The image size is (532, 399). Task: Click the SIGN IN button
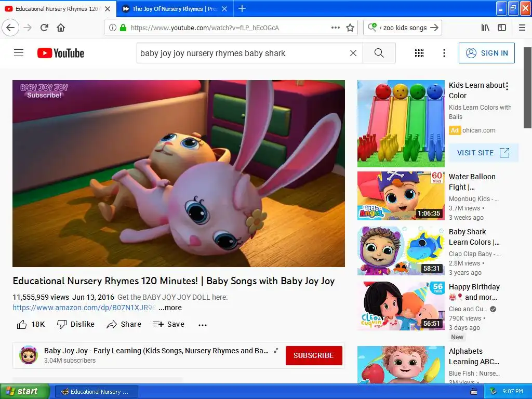[x=486, y=53]
